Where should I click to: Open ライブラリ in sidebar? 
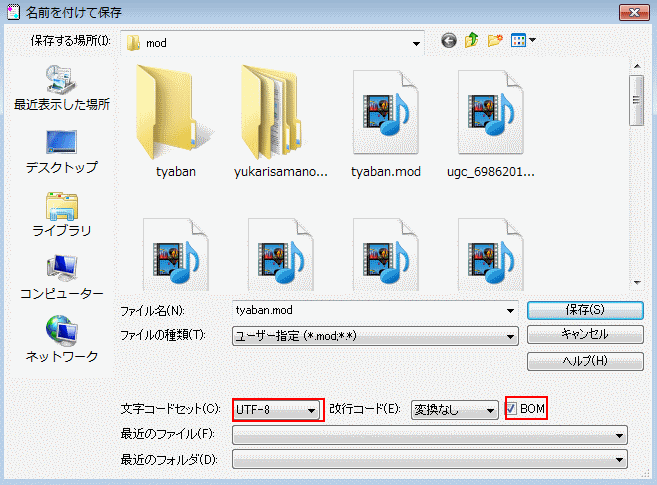(62, 214)
